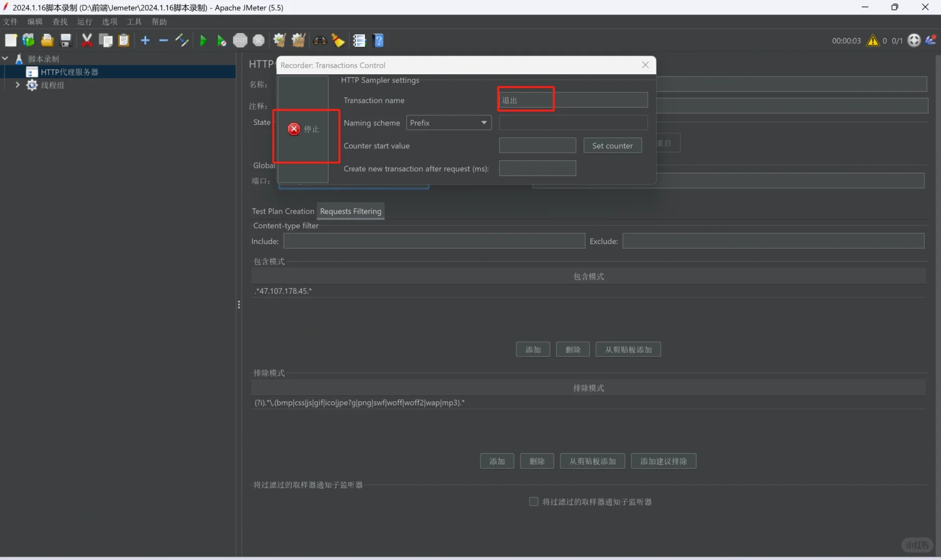Collapse the 脚本录制 tree node arrow
Screen dimensions: 941x560
point(5,59)
